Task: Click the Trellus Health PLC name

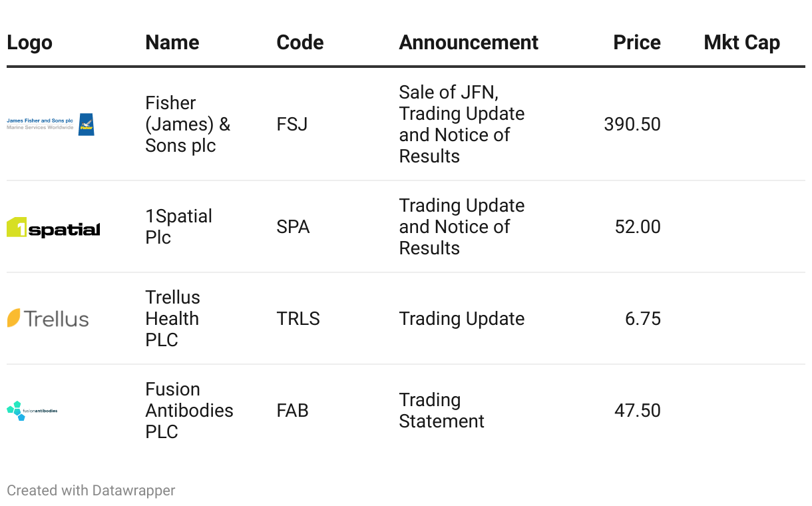Action: [172, 319]
